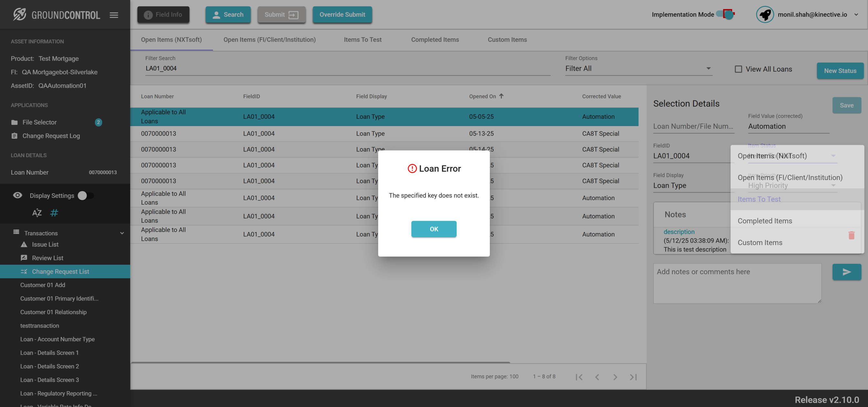The image size is (868, 407).
Task: Collapse the Transactions section chevron
Action: coord(122,233)
